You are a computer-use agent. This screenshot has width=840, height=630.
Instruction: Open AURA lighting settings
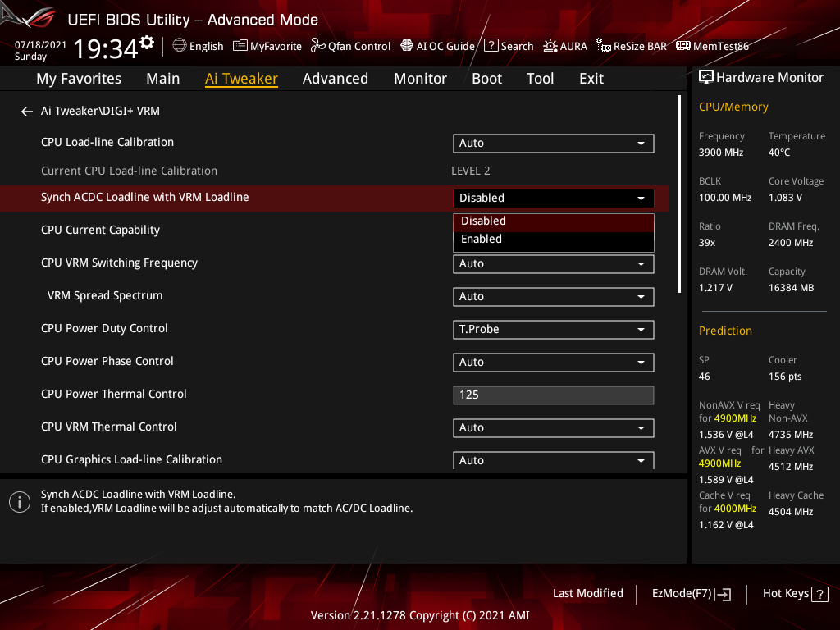[x=565, y=46]
